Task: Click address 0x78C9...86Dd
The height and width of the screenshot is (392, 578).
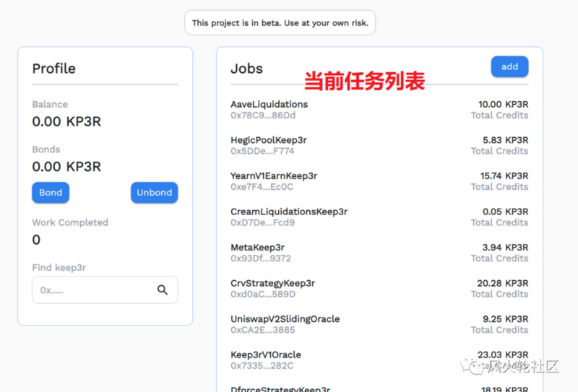Action: [263, 116]
